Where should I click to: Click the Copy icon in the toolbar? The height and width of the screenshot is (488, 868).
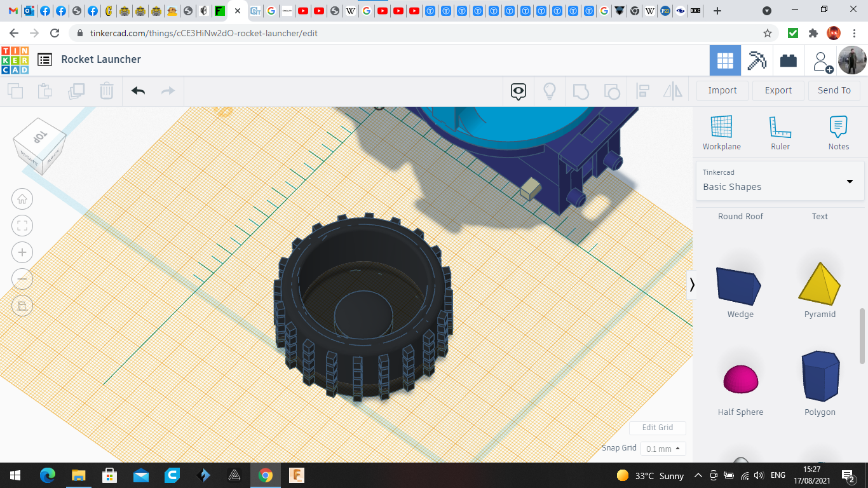[15, 91]
